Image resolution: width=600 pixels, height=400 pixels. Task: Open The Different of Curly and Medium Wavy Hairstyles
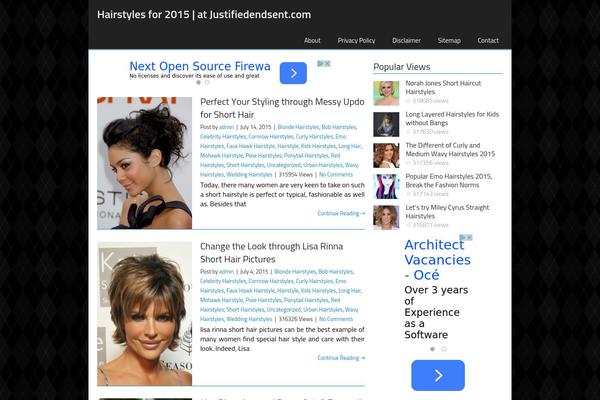coord(450,150)
